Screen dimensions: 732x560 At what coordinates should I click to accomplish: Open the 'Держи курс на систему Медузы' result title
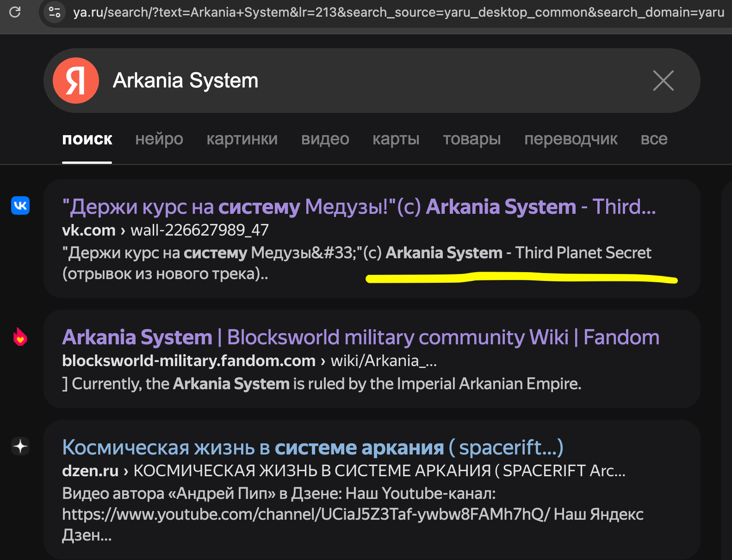point(359,207)
